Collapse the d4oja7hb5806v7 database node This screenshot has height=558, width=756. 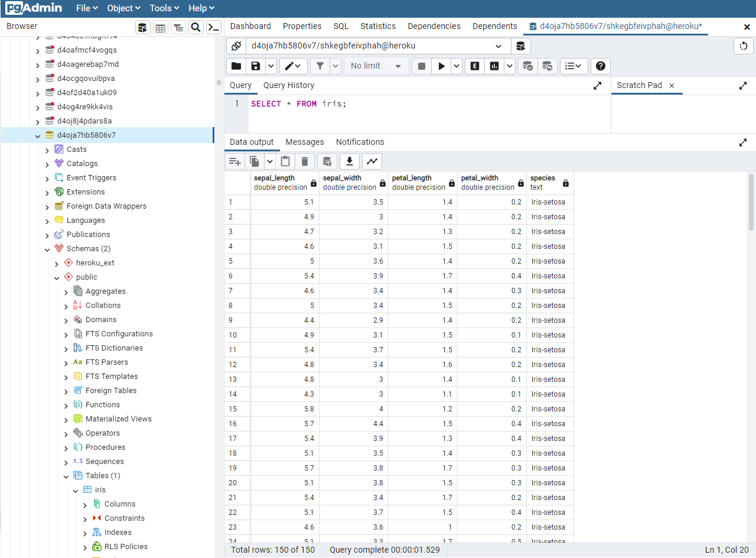pos(38,135)
